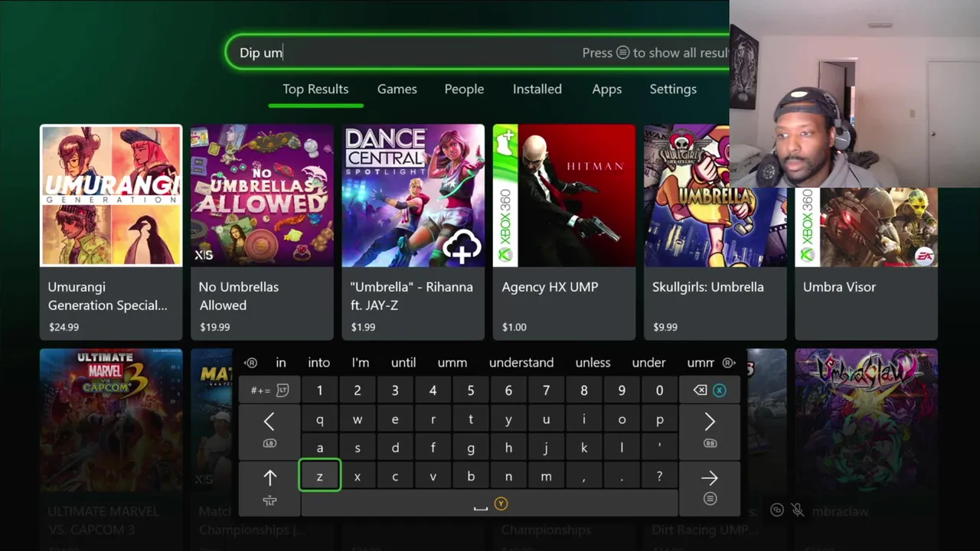Tap the number 1 key
Viewport: 980px width, 551px height.
(319, 390)
